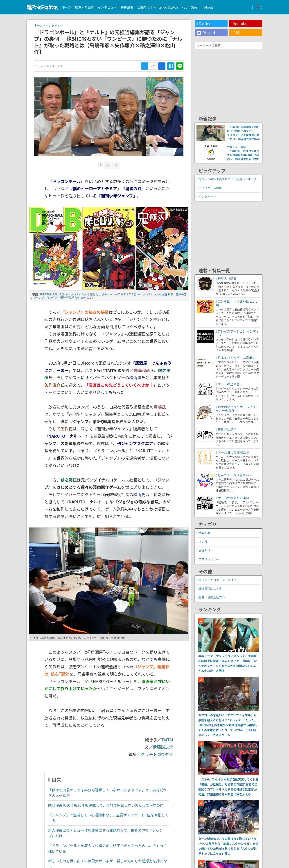
Task: Click the search magnifier icon
Action: 259,46
